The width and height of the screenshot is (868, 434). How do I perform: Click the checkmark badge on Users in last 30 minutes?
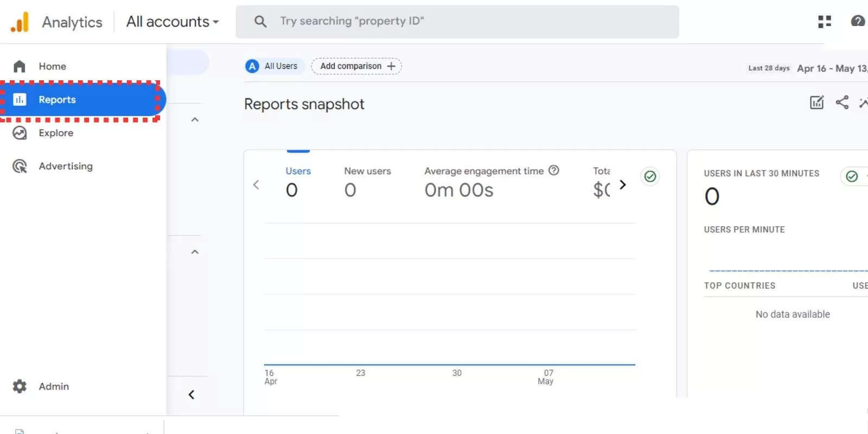point(852,176)
